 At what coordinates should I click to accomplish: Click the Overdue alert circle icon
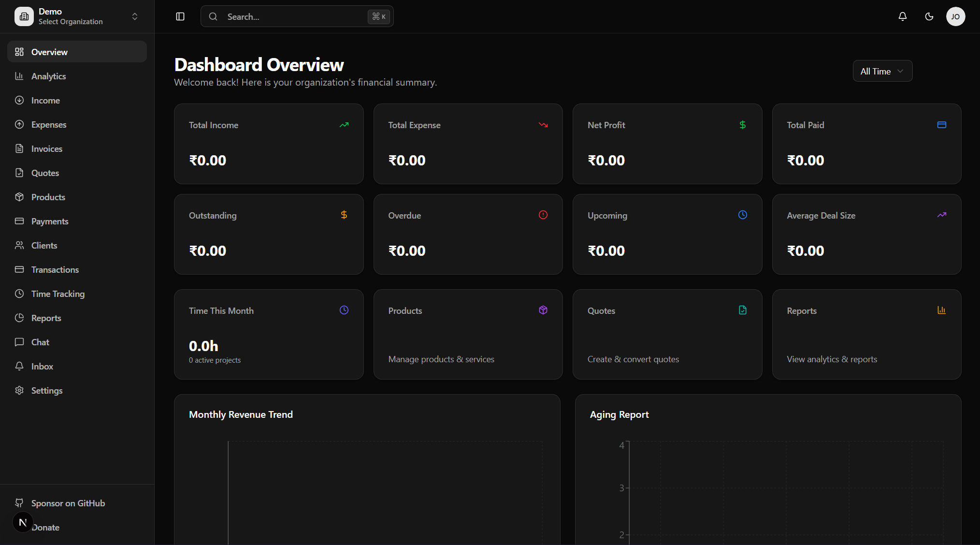[x=543, y=215]
